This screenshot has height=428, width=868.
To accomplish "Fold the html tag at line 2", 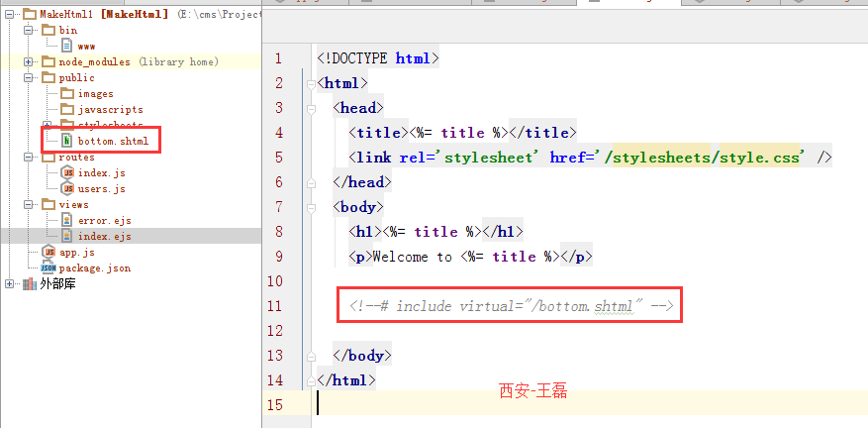I will (x=311, y=84).
